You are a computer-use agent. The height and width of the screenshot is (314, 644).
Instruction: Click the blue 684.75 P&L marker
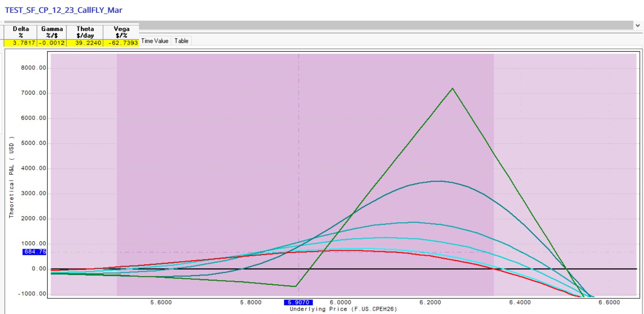(x=35, y=252)
